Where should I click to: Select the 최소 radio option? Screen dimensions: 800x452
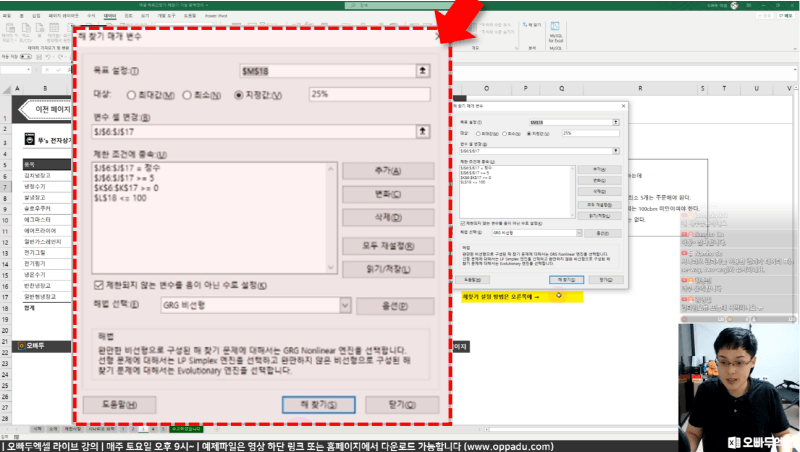[x=187, y=95]
